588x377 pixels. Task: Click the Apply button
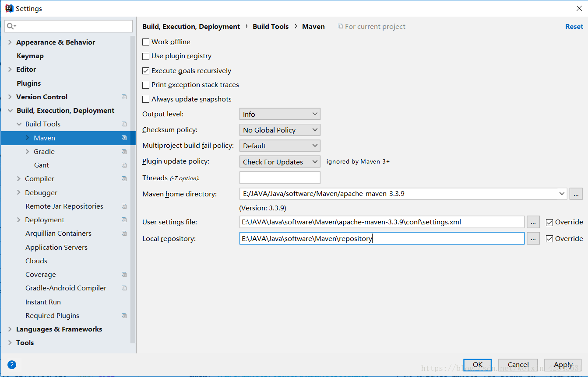(x=563, y=365)
